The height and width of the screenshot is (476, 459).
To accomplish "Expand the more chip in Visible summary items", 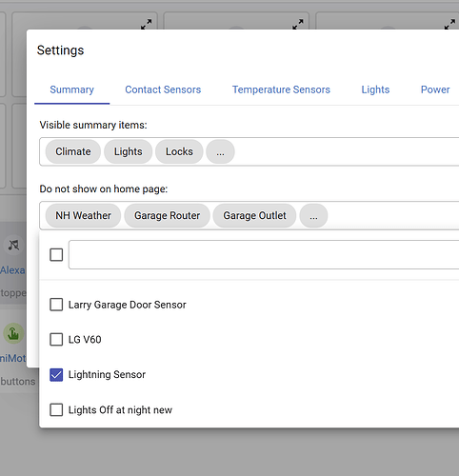I will tap(220, 151).
